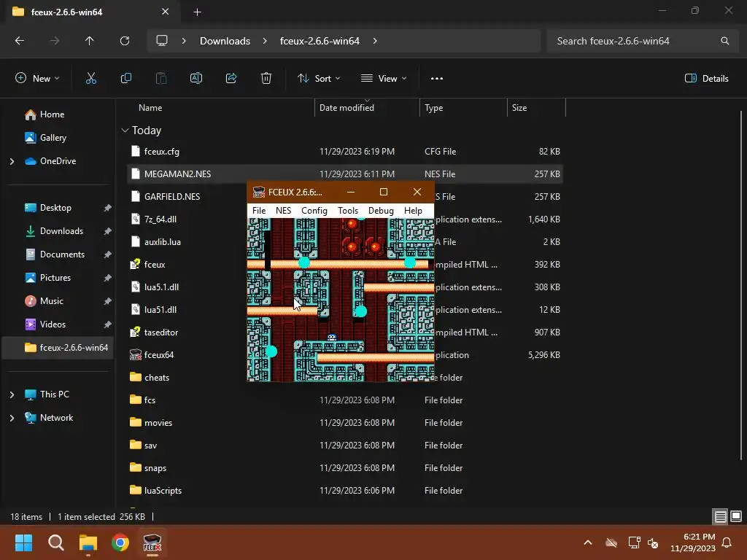
Task: Expand OneDrive in navigation pane
Action: [12, 161]
